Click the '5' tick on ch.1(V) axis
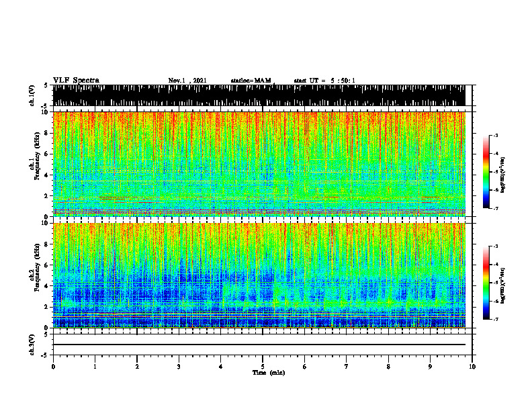 pos(46,86)
